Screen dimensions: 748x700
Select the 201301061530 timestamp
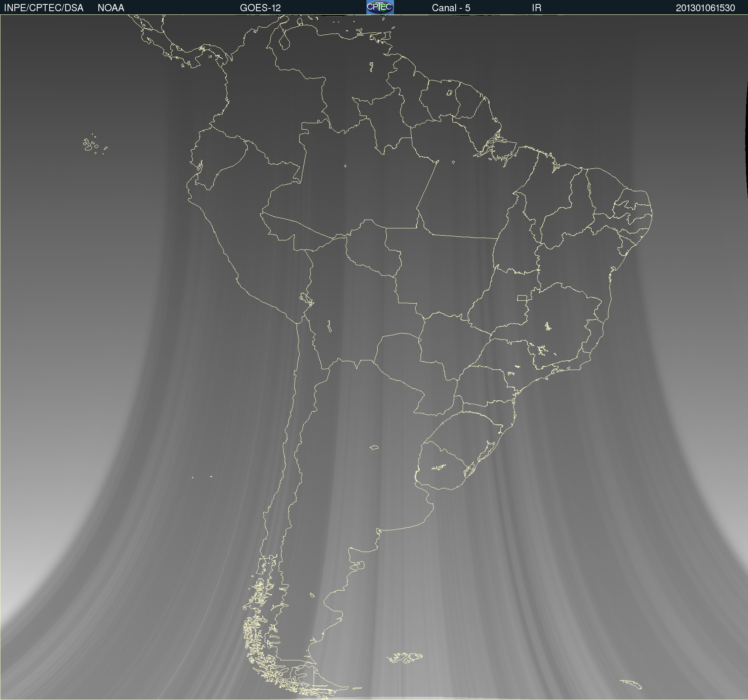coord(705,8)
